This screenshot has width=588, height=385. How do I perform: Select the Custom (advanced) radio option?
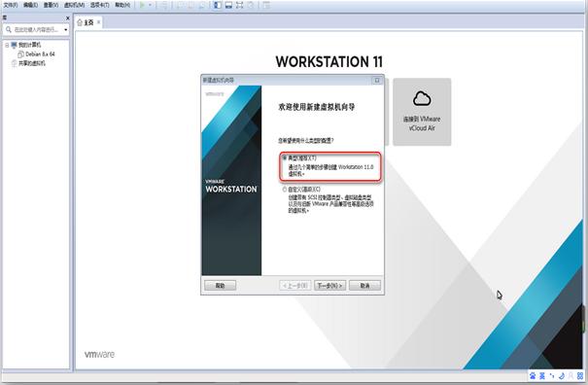(285, 190)
